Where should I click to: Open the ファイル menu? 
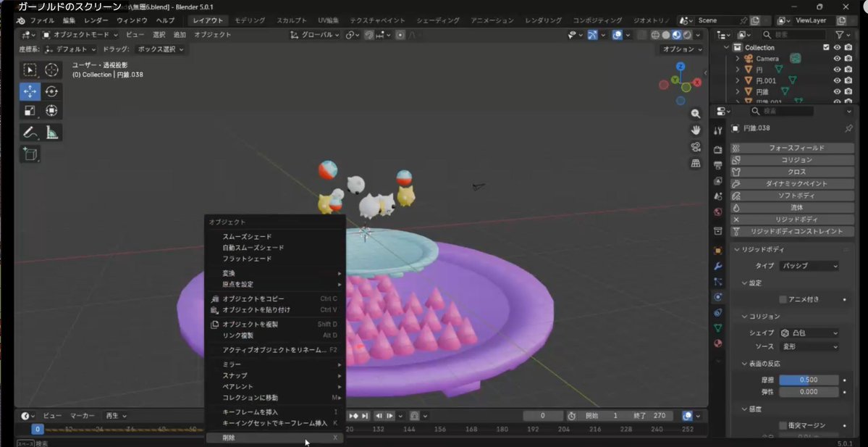coord(42,20)
